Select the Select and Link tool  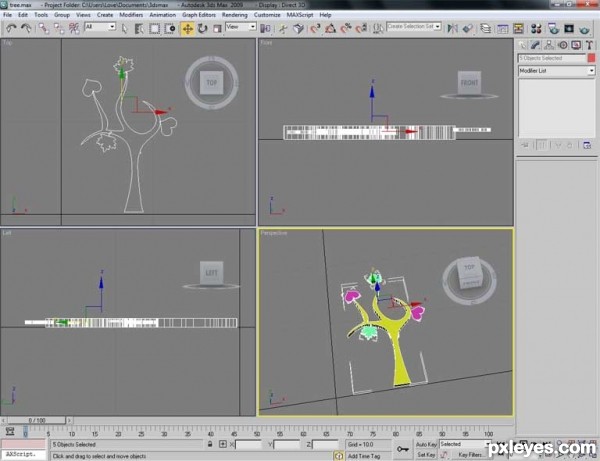click(x=44, y=28)
